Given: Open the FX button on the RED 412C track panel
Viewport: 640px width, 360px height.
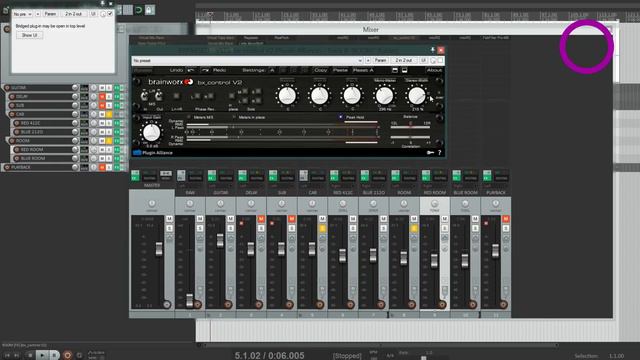Looking at the screenshot, I should [x=116, y=123].
